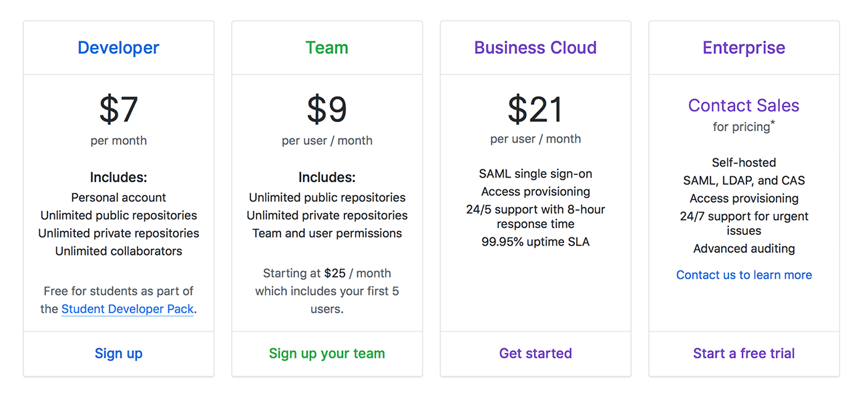Click the 99.95% uptime SLA text
Viewport: 868px width, 399px height.
pos(535,242)
